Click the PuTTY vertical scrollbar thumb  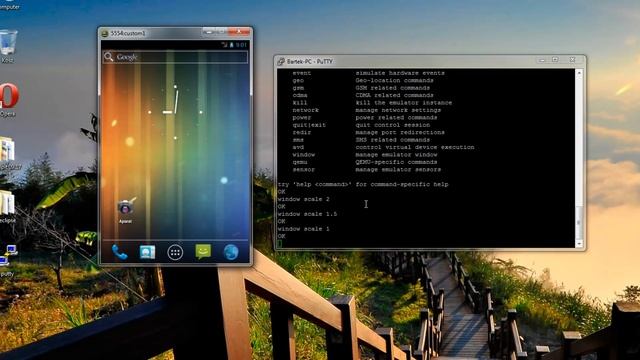point(579,223)
